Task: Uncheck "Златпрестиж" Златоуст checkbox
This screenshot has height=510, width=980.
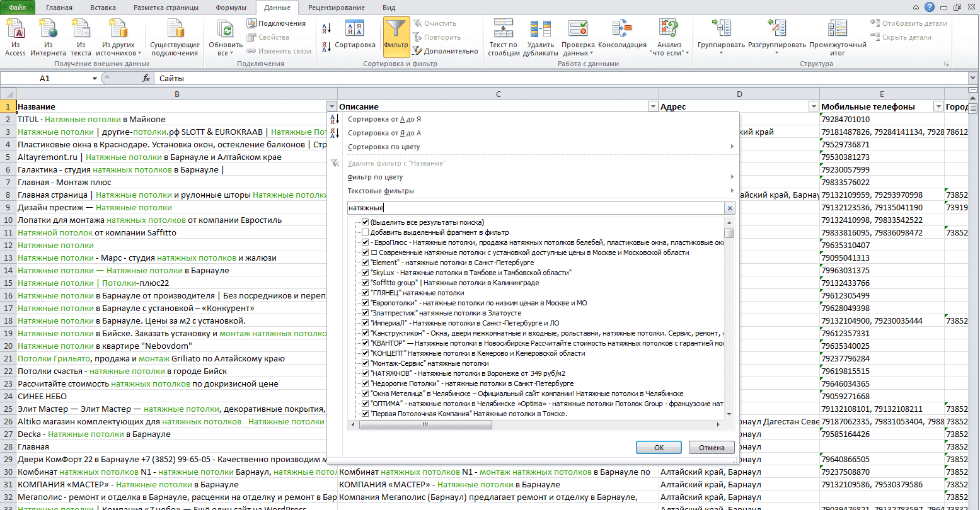Action: click(x=365, y=313)
